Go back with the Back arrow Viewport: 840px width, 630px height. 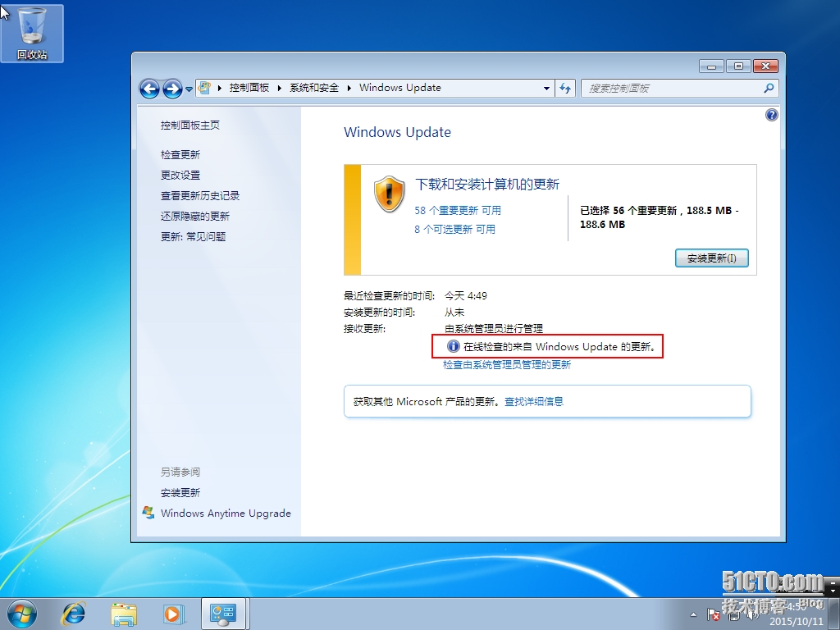coord(149,89)
